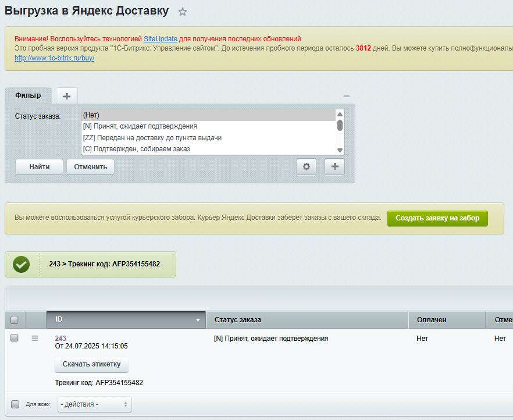Click green checkmark success icon
513x420 pixels.
[x=22, y=264]
